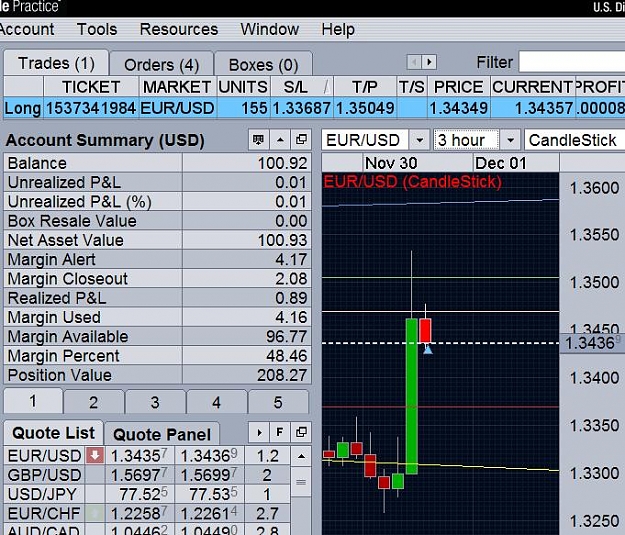Screen dimensions: 625x535
Task: Click the Account Summary pin icon
Action: 258,140
